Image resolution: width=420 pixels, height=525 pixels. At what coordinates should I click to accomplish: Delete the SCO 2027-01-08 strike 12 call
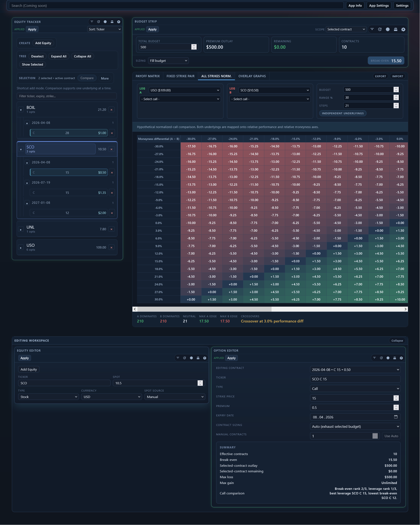(x=112, y=213)
